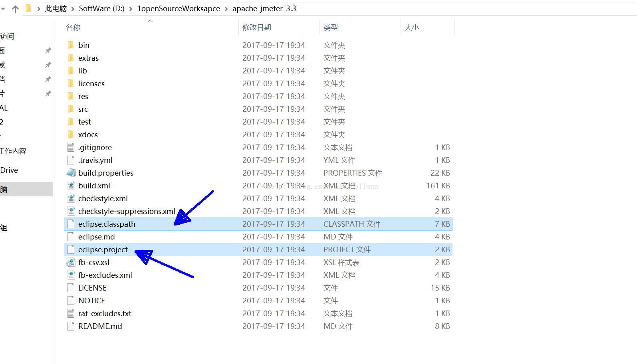This screenshot has width=637, height=364.
Task: Select the bin folder icon
Action: [x=71, y=45]
